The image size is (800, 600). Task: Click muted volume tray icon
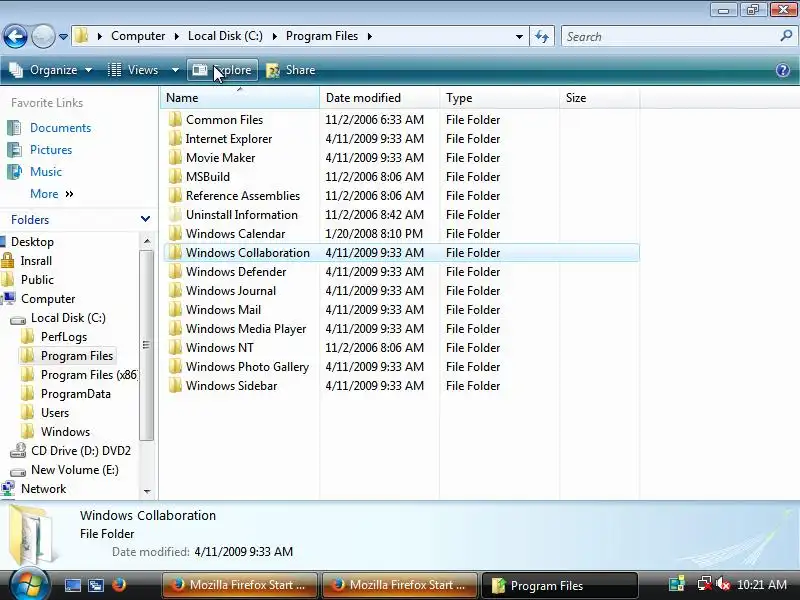tap(723, 584)
